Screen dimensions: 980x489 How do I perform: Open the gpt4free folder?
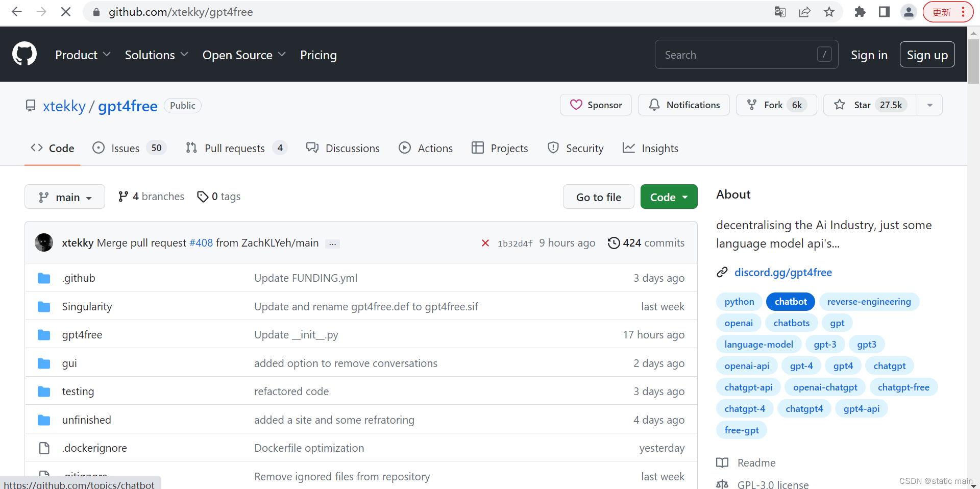tap(82, 335)
